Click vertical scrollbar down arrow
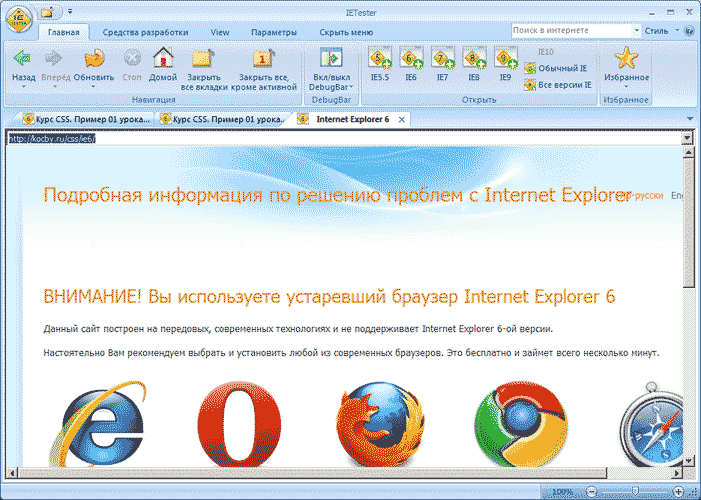Image resolution: width=701 pixels, height=500 pixels. (x=688, y=460)
